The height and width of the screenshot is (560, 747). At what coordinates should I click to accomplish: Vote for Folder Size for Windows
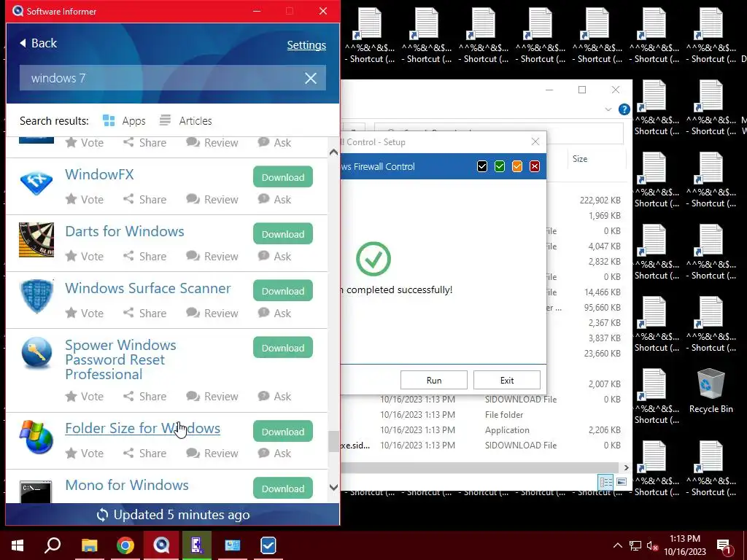[85, 453]
